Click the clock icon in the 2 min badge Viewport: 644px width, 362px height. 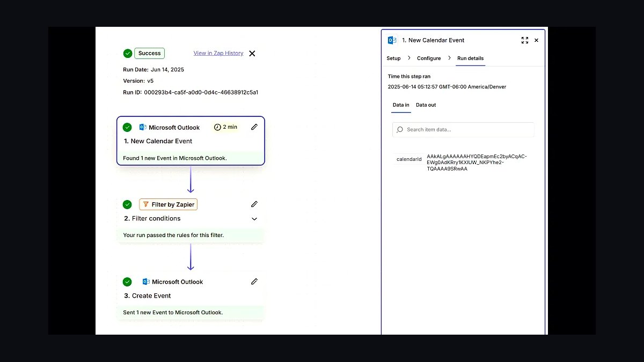coord(217,127)
